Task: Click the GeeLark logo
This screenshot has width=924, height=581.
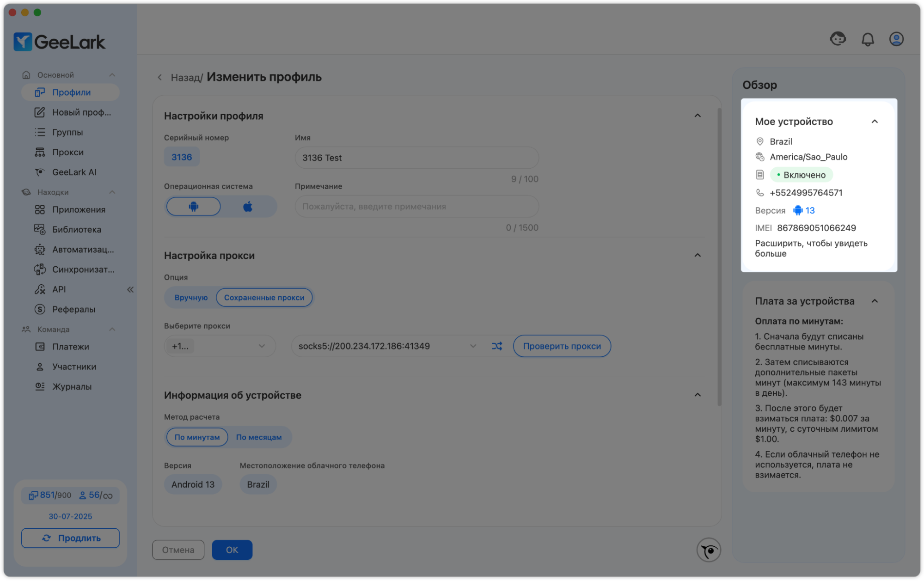Action: tap(59, 42)
